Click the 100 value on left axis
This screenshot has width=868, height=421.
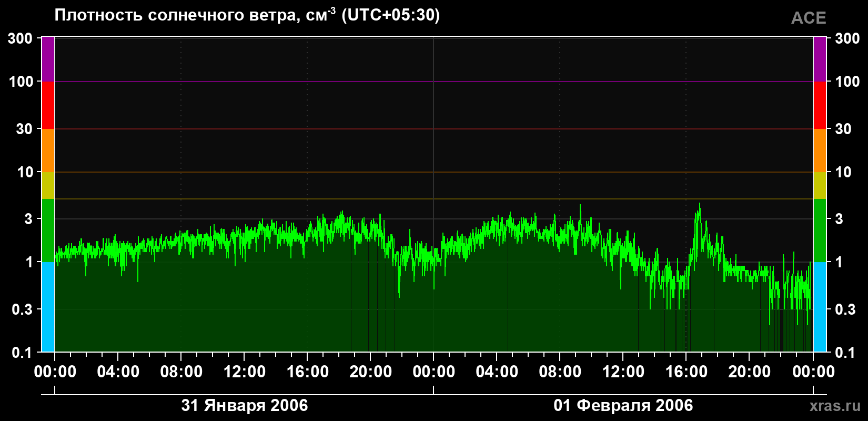pos(21,82)
